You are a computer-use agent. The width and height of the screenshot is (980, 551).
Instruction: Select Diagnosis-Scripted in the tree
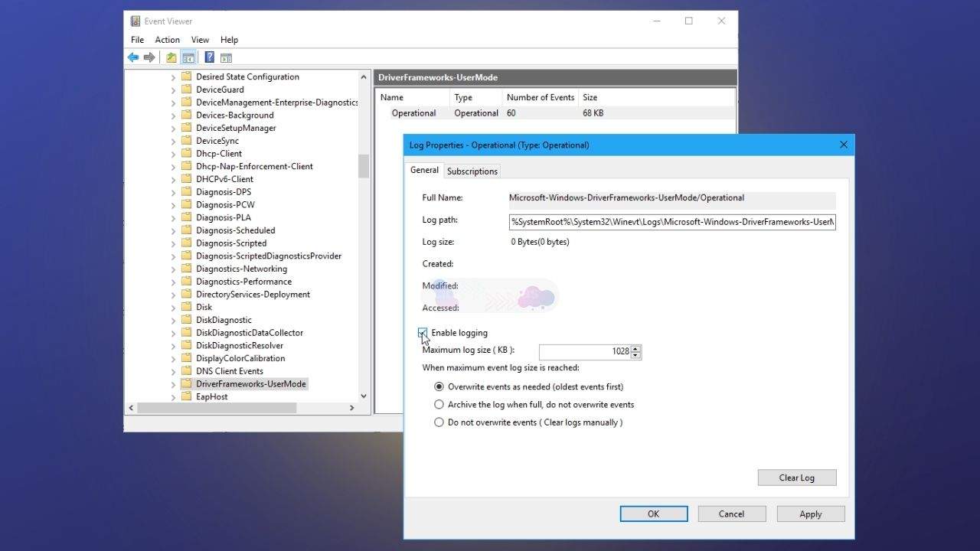click(231, 243)
